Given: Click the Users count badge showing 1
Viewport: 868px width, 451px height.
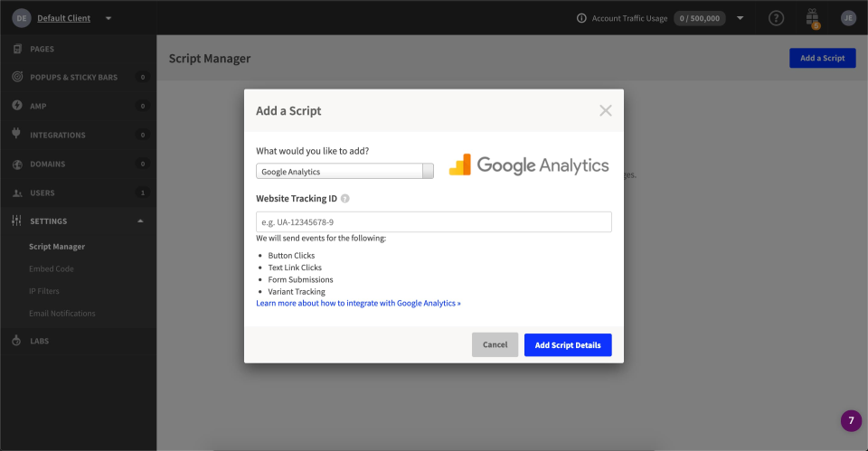Looking at the screenshot, I should [x=142, y=193].
